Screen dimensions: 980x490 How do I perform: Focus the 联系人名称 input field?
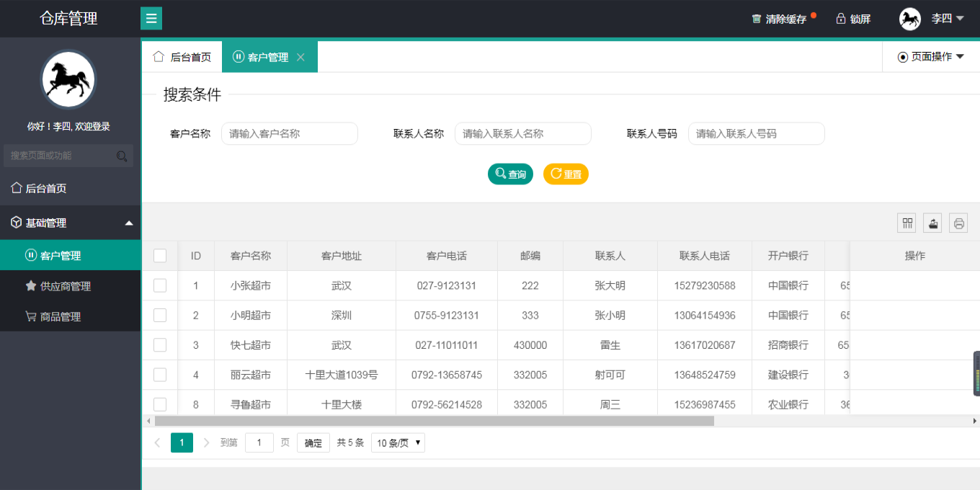coord(523,133)
